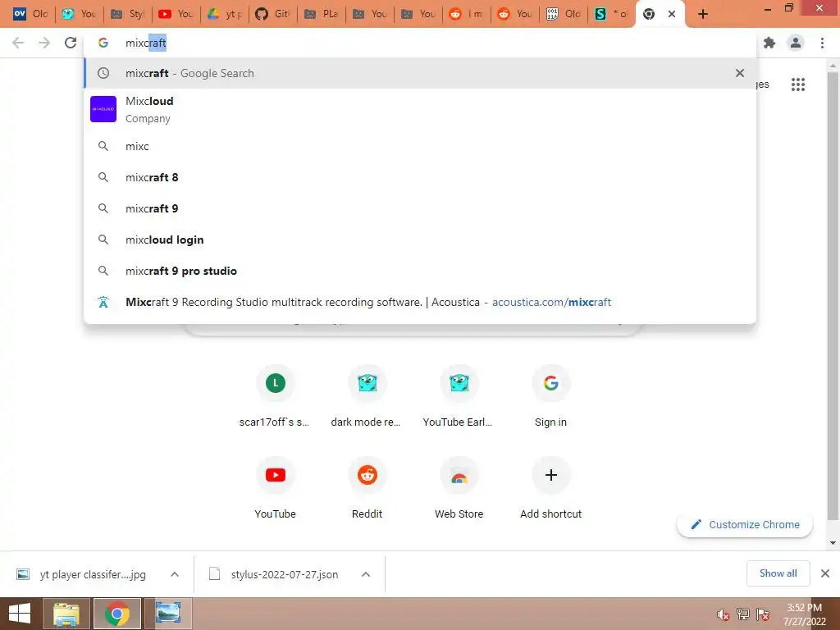The width and height of the screenshot is (840, 630).
Task: Open the taskbar clock showing 3:52 PM
Action: pos(805,614)
